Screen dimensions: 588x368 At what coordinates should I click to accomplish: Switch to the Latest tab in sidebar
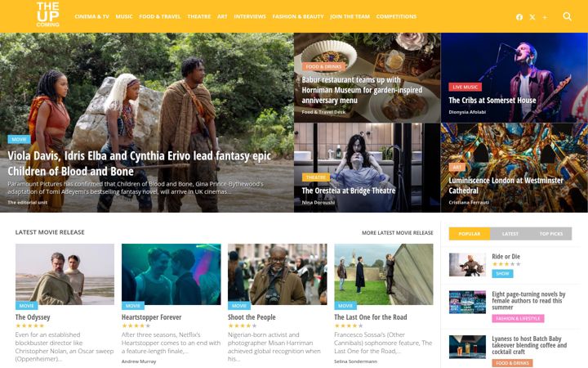510,234
